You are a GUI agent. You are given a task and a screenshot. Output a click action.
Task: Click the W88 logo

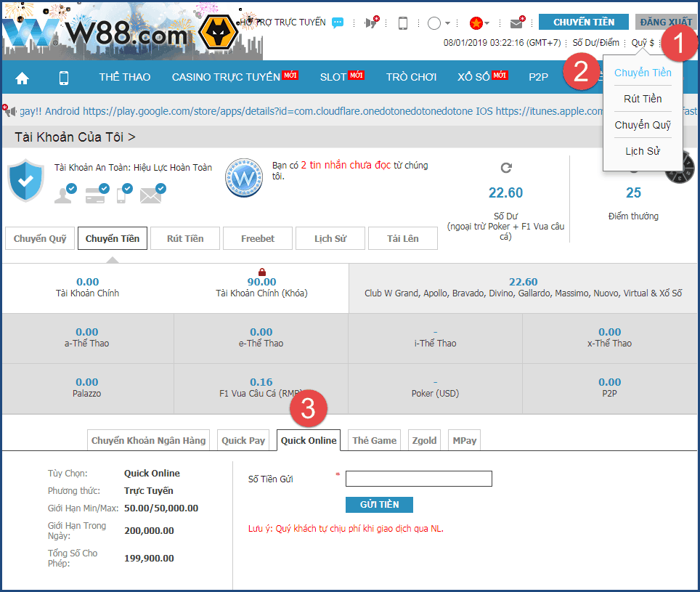tap(94, 31)
